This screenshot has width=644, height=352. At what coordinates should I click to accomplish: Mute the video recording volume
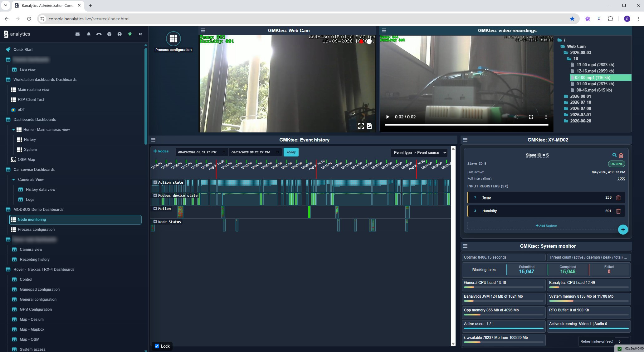516,117
